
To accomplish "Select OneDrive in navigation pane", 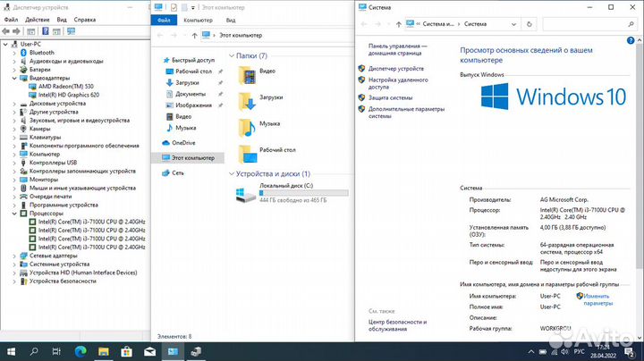I will click(183, 143).
